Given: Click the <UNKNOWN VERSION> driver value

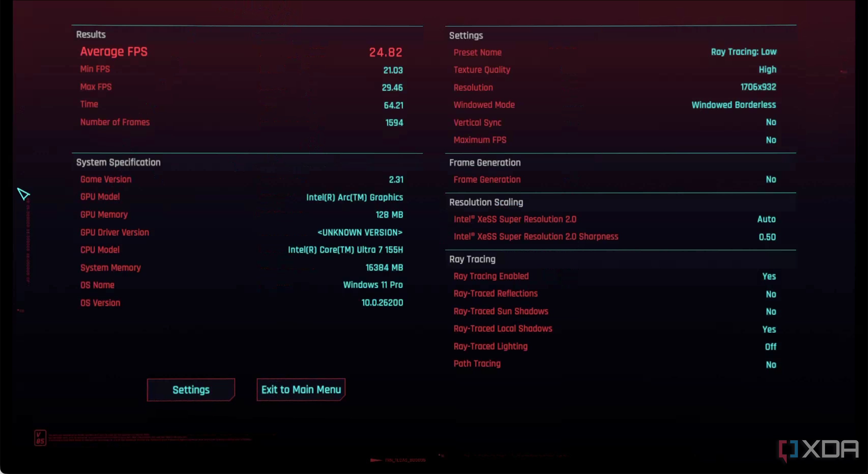Looking at the screenshot, I should pos(360,232).
